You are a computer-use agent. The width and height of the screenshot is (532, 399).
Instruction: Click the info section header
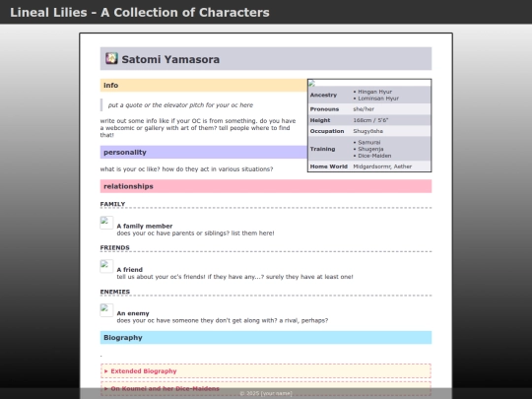pyautogui.click(x=204, y=85)
